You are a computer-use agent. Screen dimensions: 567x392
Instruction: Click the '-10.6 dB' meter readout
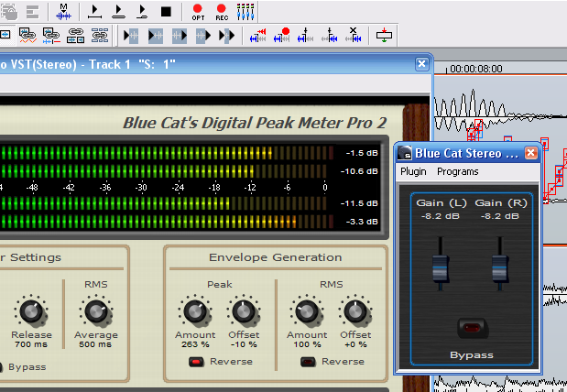tap(359, 171)
